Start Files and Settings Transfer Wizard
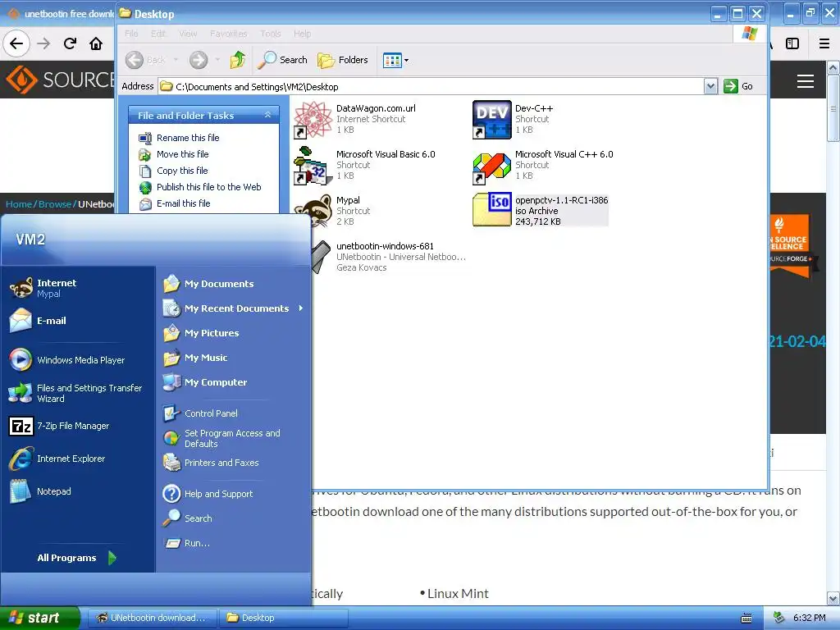The image size is (840, 630). 75,393
